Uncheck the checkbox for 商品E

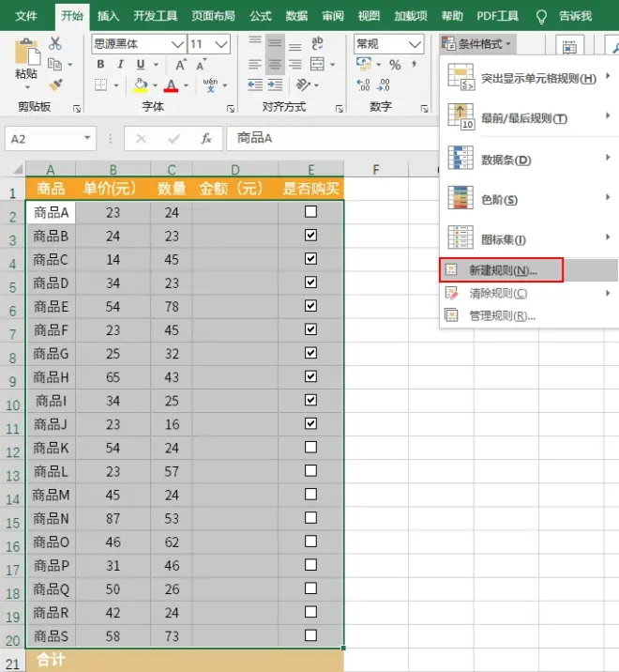[x=311, y=306]
